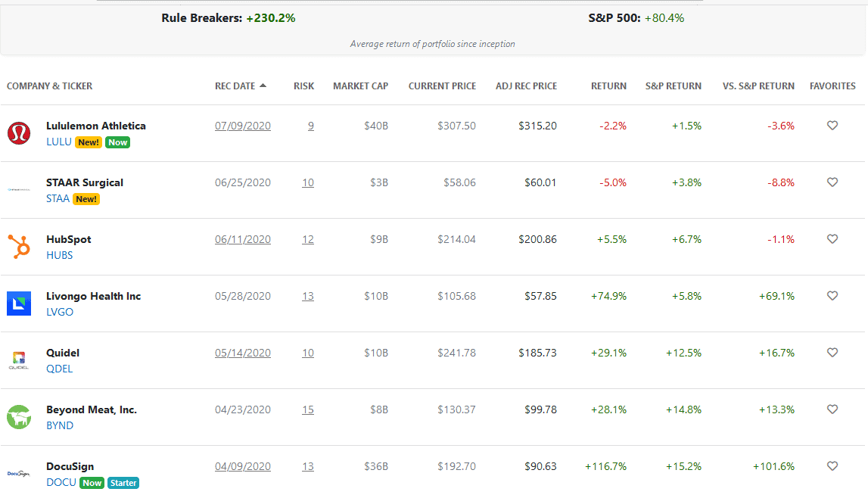The image size is (868, 495).
Task: Click the New! badge beside LULU
Action: click(x=89, y=142)
